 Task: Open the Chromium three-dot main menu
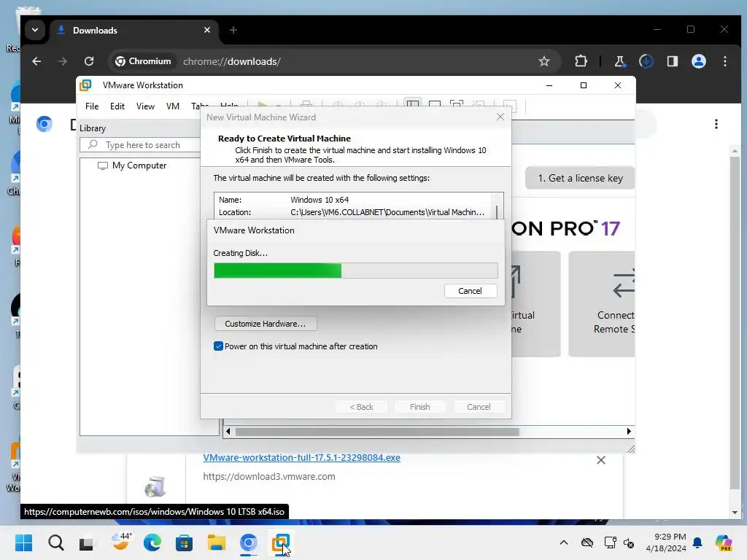725,61
